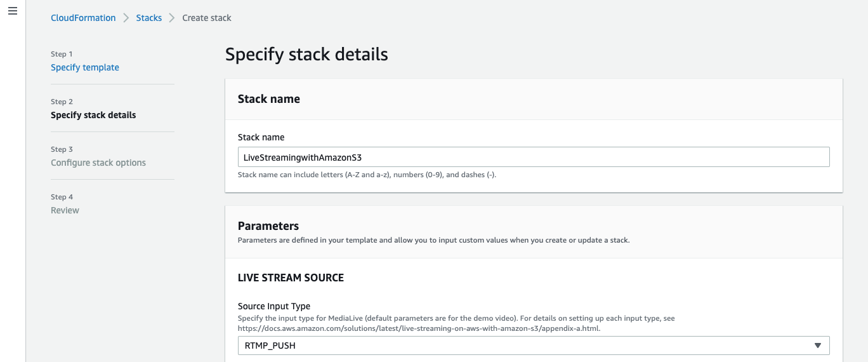The height and width of the screenshot is (362, 868).
Task: Click the appendix-a.html documentation URL text
Action: coord(419,328)
